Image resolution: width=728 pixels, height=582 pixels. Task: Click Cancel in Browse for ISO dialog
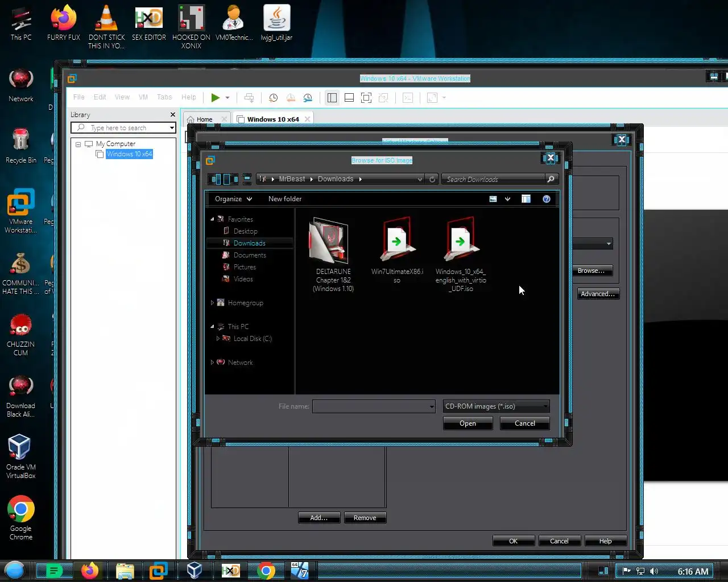[x=524, y=423]
